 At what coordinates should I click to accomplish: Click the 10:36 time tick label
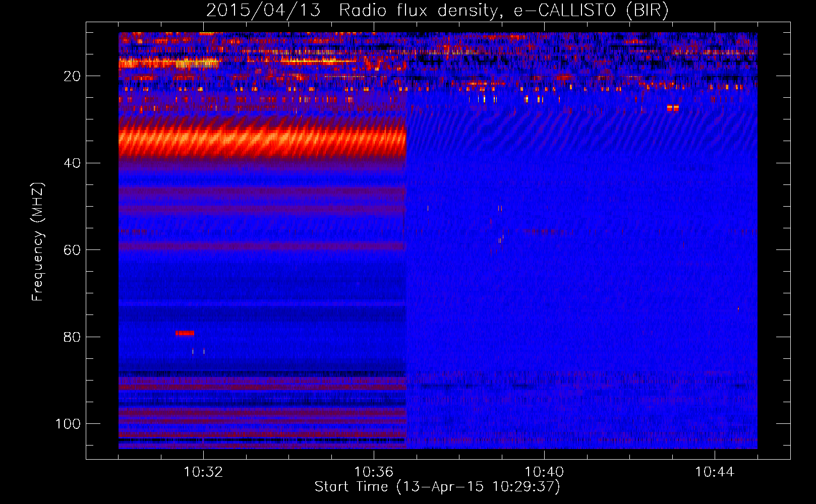[x=374, y=472]
